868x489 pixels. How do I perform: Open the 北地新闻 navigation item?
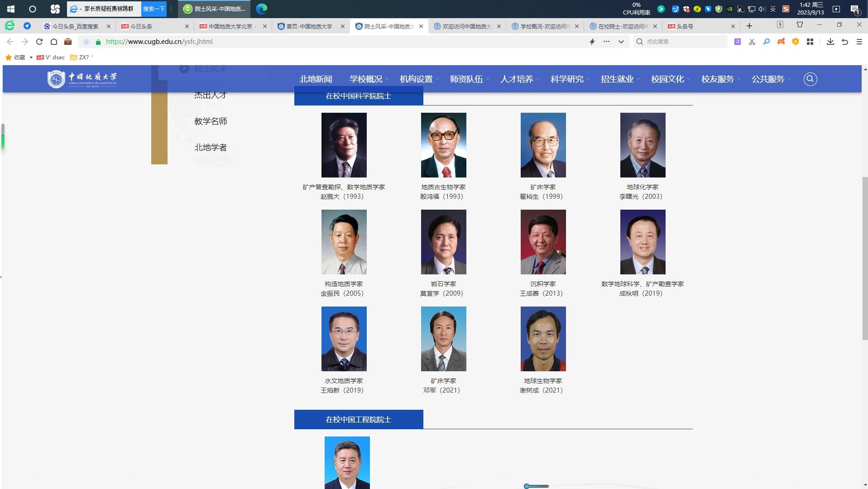316,79
